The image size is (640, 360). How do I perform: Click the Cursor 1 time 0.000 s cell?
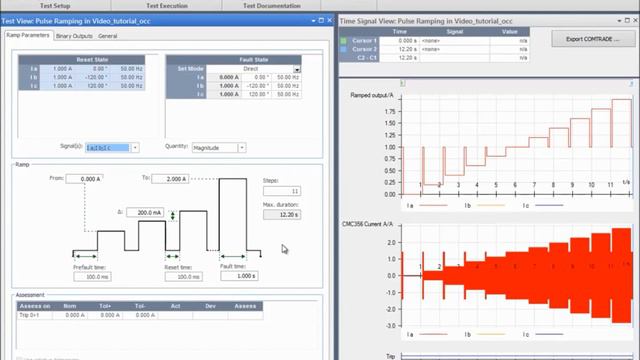point(400,41)
